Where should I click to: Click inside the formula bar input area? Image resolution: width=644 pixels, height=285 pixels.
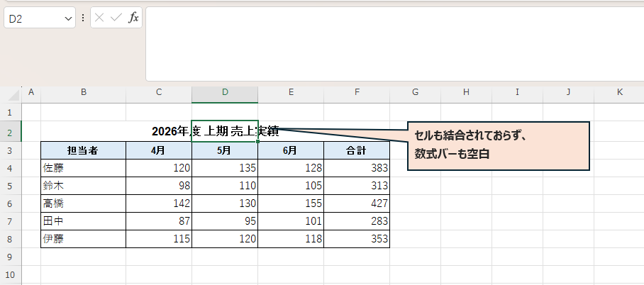point(394,44)
